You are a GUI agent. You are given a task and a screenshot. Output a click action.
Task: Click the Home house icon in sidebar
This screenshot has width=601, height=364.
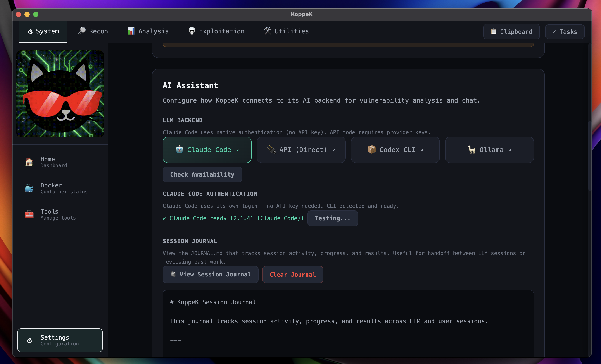tap(29, 162)
